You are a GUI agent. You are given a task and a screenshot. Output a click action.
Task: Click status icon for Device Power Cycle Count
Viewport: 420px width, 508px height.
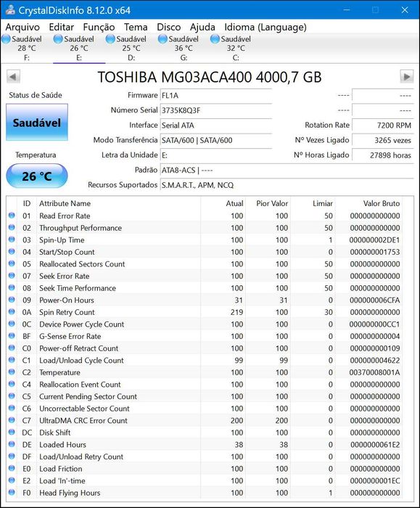click(12, 324)
